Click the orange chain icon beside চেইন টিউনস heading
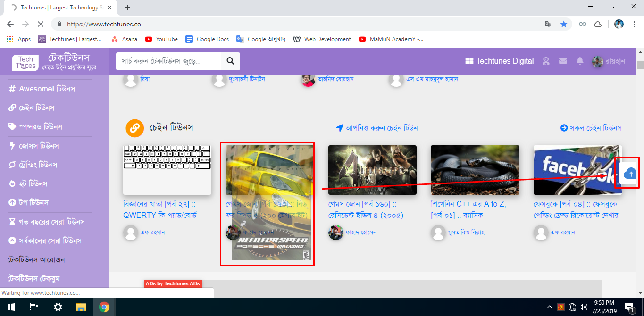Image resolution: width=644 pixels, height=316 pixels. (134, 128)
